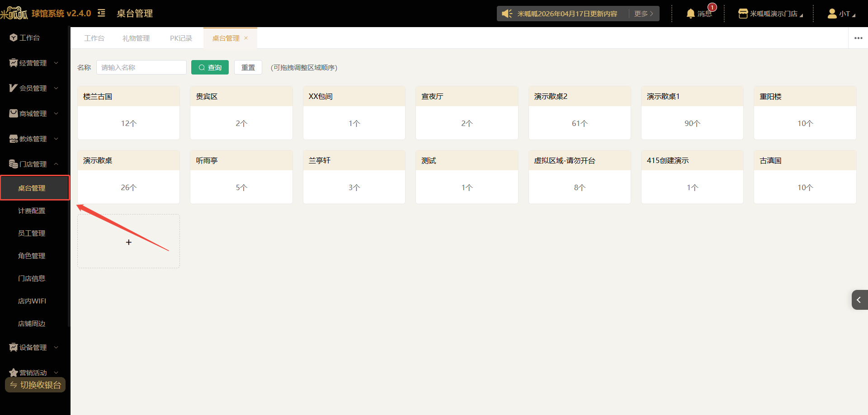
Task: Expand the 营销活动 submenu chevron
Action: pos(56,373)
